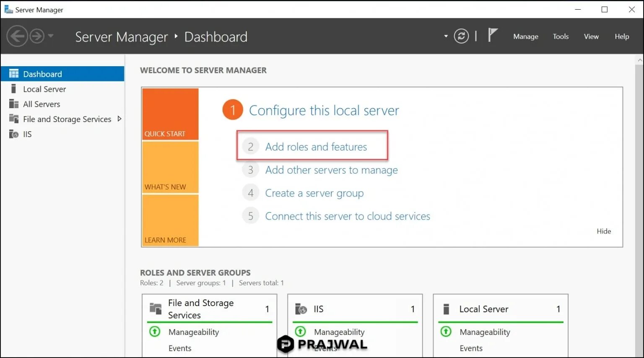This screenshot has width=644, height=358.
Task: Open the Tools menu
Action: tap(561, 36)
